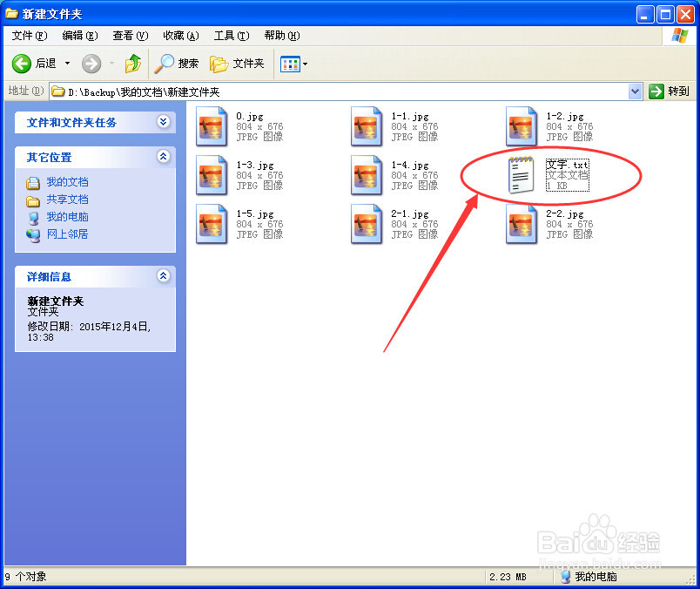
Task: Open the Back history dropdown arrow
Action: (x=67, y=64)
